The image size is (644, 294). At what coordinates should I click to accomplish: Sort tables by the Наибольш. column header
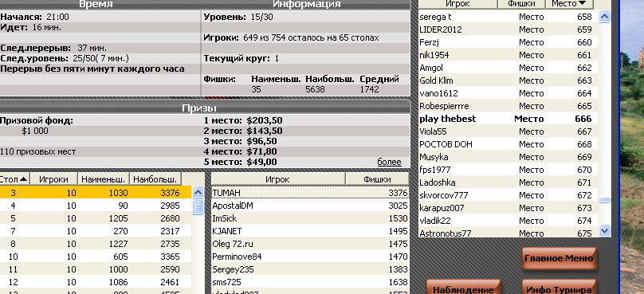(x=155, y=179)
